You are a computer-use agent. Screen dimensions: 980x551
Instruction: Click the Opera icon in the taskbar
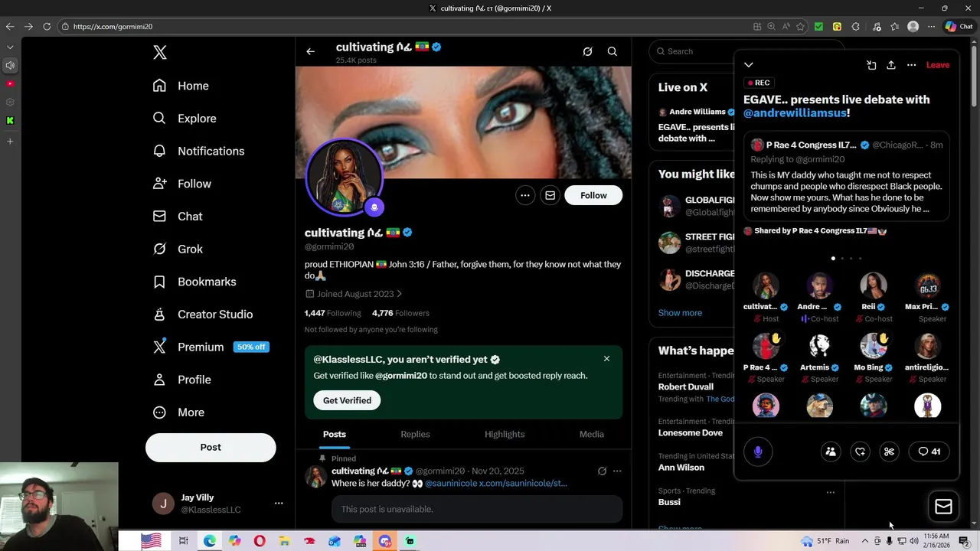coord(260,541)
